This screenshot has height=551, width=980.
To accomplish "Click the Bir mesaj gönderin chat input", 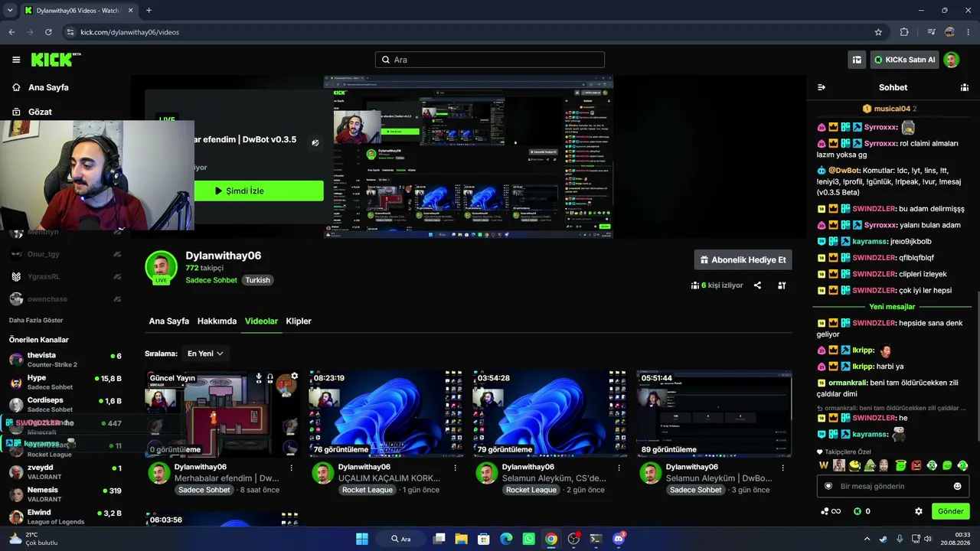I will [893, 486].
